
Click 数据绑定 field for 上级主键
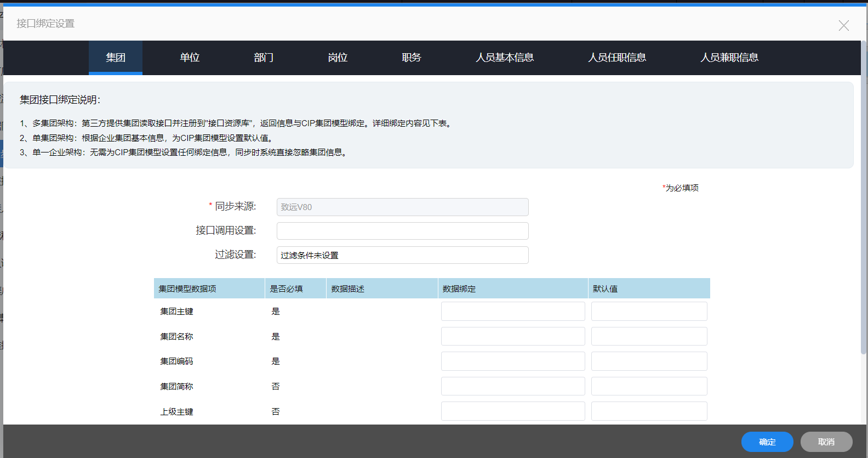[x=513, y=411]
